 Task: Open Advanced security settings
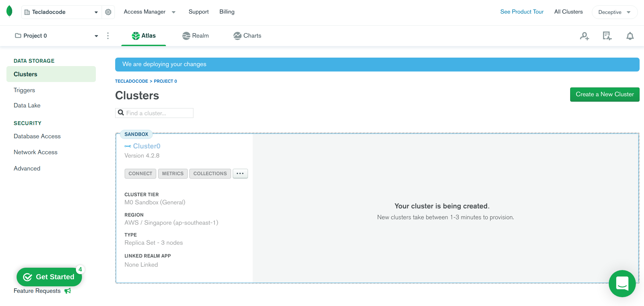point(27,168)
